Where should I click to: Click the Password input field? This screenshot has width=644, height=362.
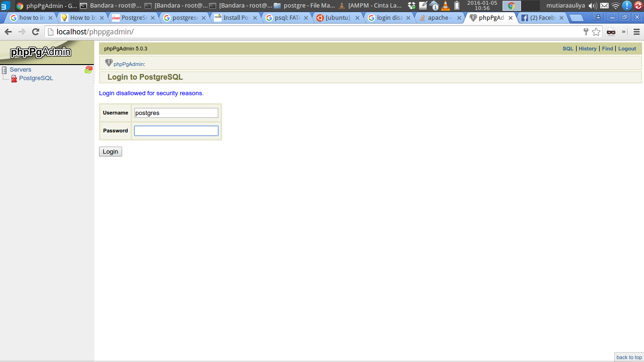pos(176,131)
